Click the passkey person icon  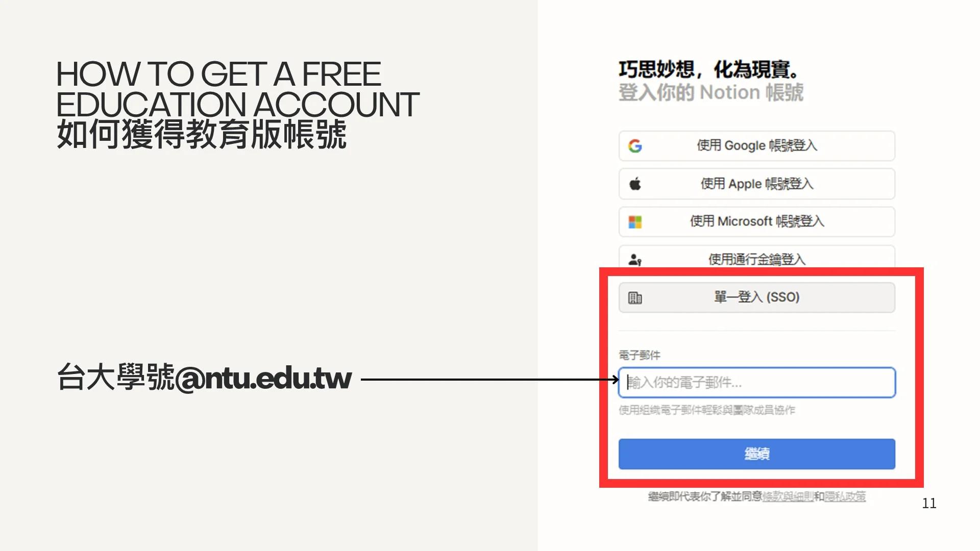pos(635,260)
